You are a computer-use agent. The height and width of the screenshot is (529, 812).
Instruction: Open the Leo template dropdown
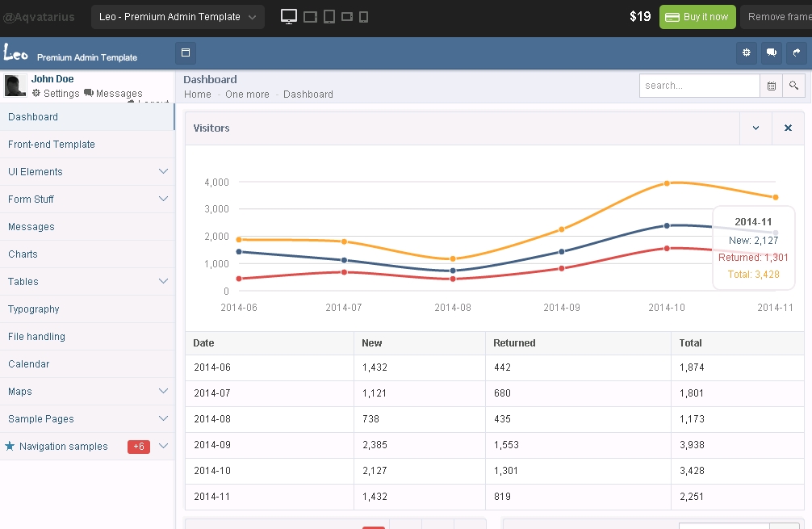pos(178,17)
